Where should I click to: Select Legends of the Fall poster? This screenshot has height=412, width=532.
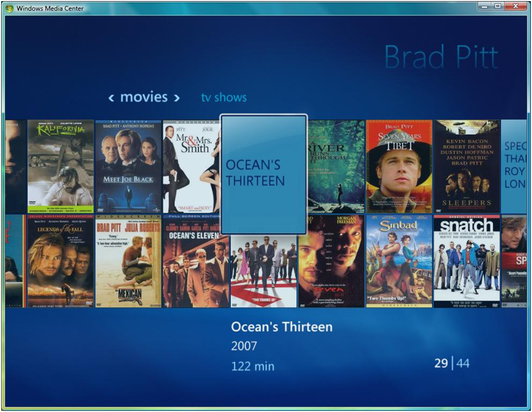pyautogui.click(x=60, y=261)
